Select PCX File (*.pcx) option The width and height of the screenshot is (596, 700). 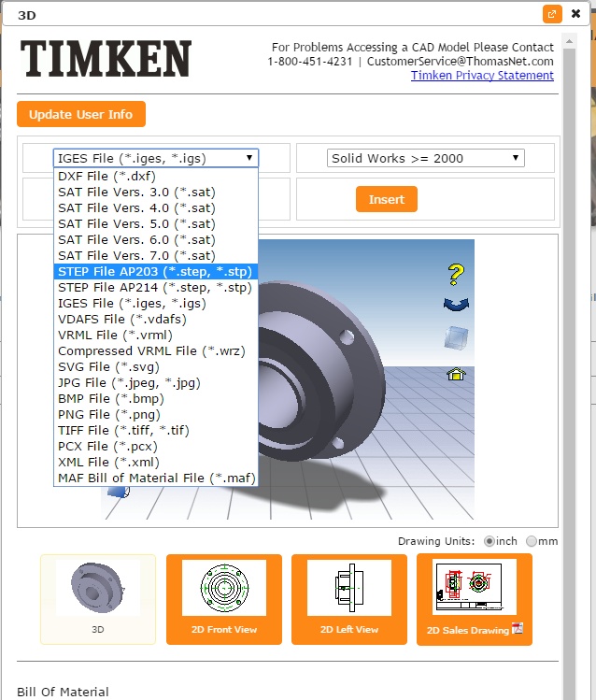[156, 447]
